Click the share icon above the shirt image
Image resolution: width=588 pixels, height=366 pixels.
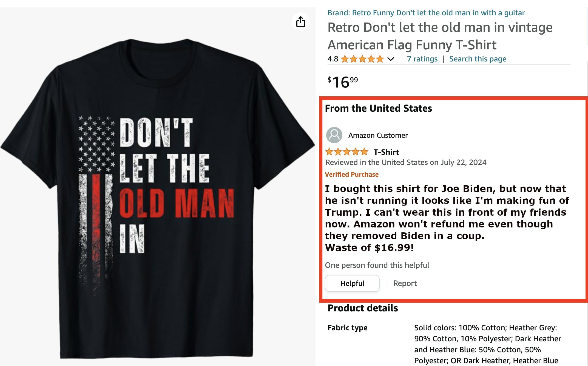click(300, 22)
